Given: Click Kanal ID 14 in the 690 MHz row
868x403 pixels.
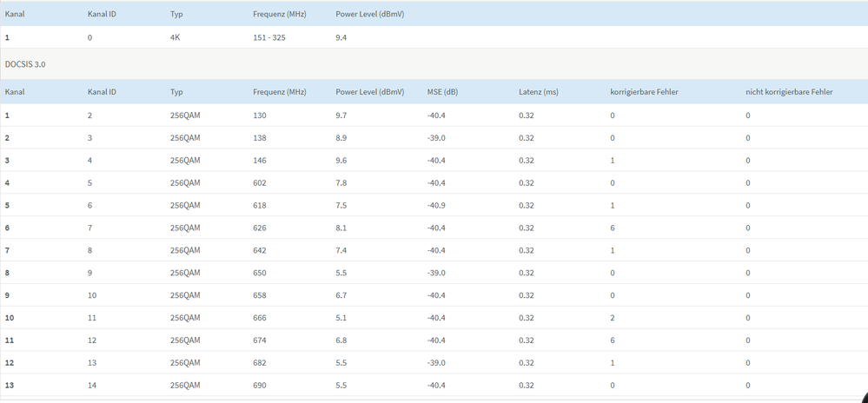Looking at the screenshot, I should tap(92, 385).
